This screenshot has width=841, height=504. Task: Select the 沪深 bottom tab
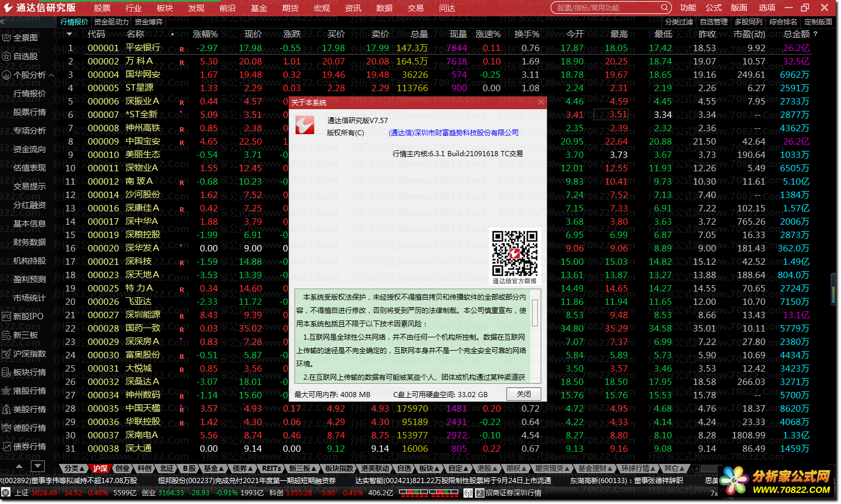[x=100, y=468]
